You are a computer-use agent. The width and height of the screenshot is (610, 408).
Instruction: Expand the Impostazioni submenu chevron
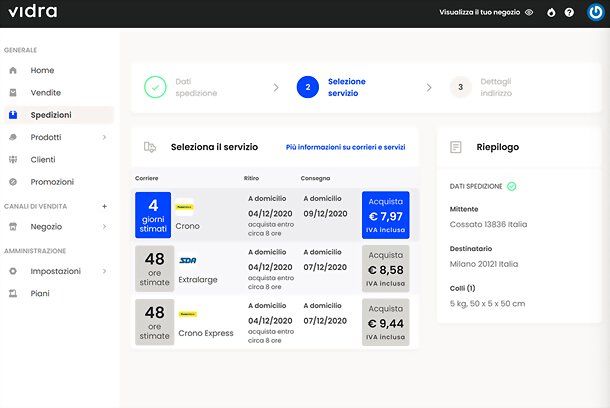pyautogui.click(x=105, y=271)
